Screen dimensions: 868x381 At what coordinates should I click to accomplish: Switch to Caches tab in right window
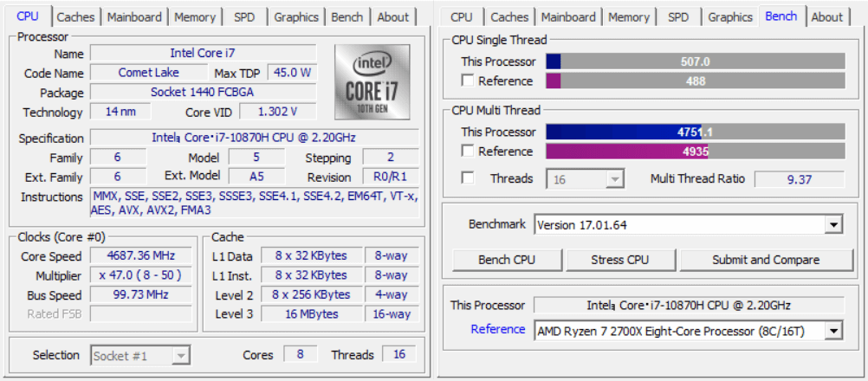tap(509, 17)
